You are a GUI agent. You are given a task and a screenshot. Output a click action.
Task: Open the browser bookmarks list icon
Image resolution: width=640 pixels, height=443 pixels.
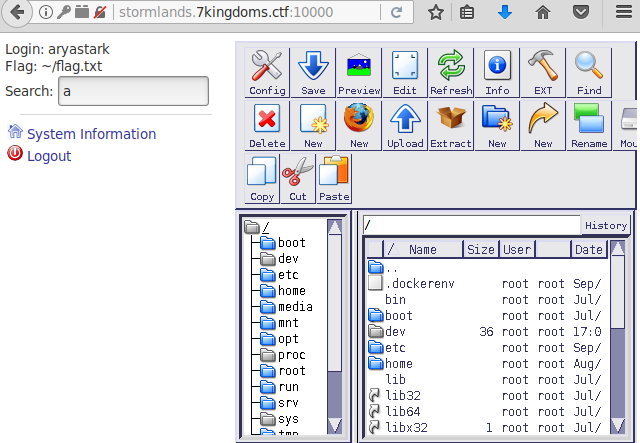pos(467,13)
